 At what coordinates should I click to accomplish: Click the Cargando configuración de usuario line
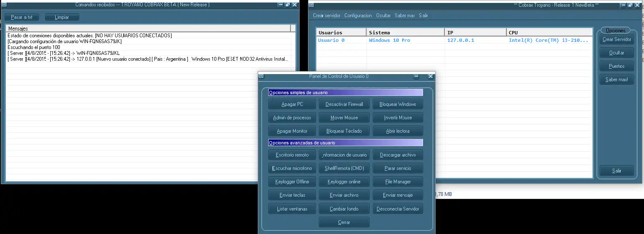tap(64, 41)
